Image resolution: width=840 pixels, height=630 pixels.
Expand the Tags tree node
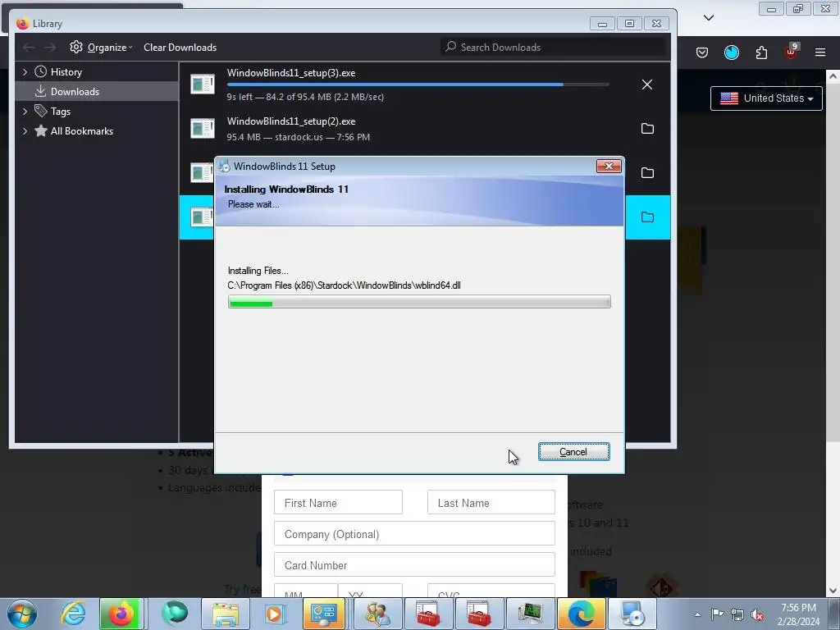coord(25,112)
